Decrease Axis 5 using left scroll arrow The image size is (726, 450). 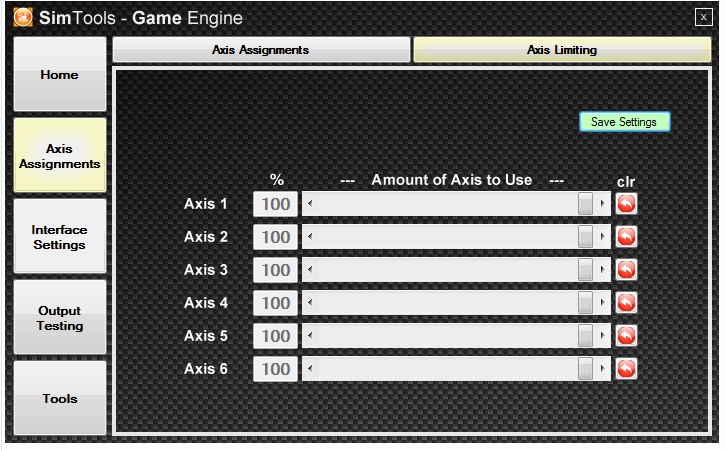pos(310,336)
